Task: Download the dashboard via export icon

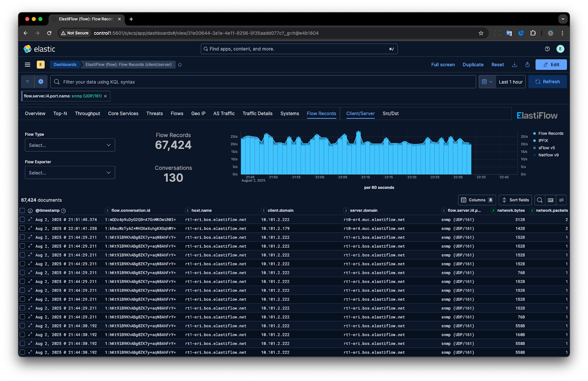Action: (514, 65)
